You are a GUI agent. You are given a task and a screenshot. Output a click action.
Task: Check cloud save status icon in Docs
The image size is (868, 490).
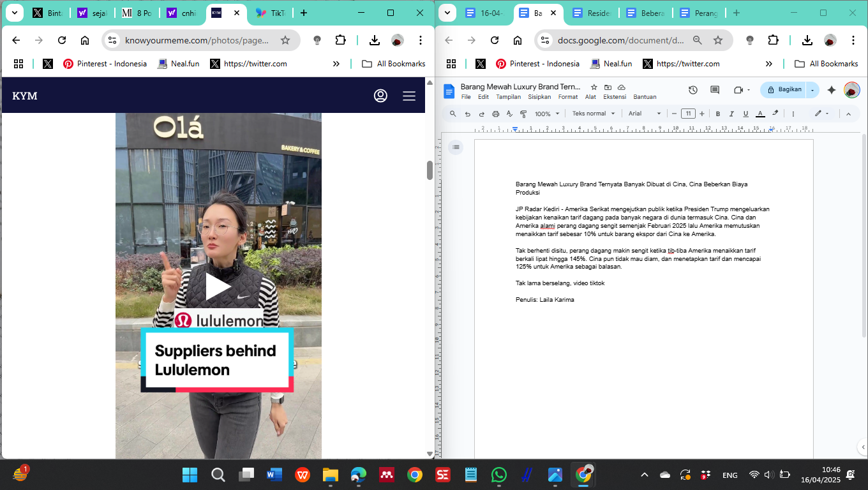[x=621, y=87]
